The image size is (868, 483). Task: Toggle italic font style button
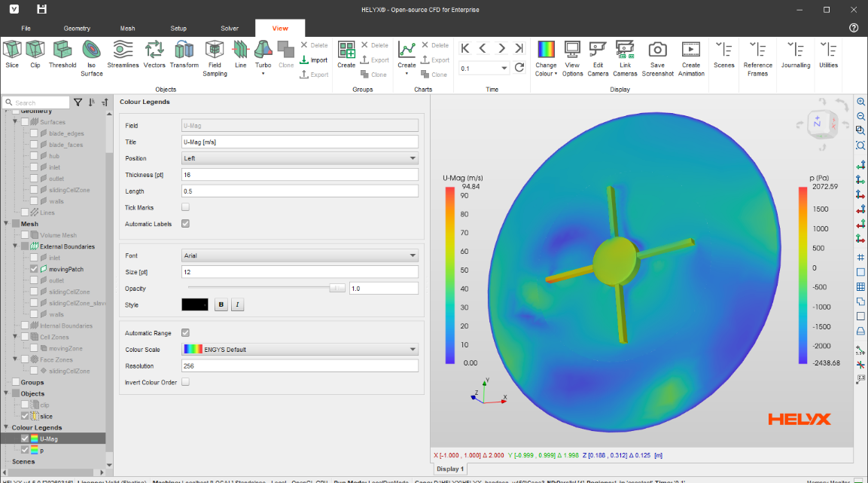point(237,304)
